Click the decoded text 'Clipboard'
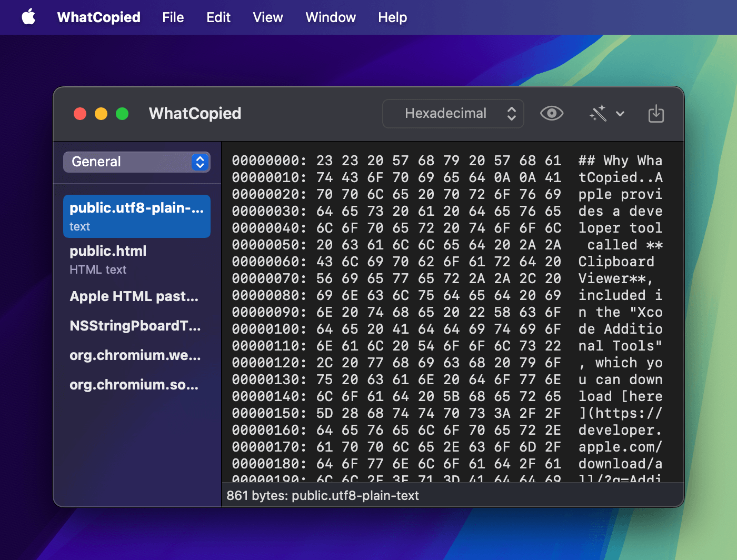This screenshot has height=560, width=737. tap(616, 262)
